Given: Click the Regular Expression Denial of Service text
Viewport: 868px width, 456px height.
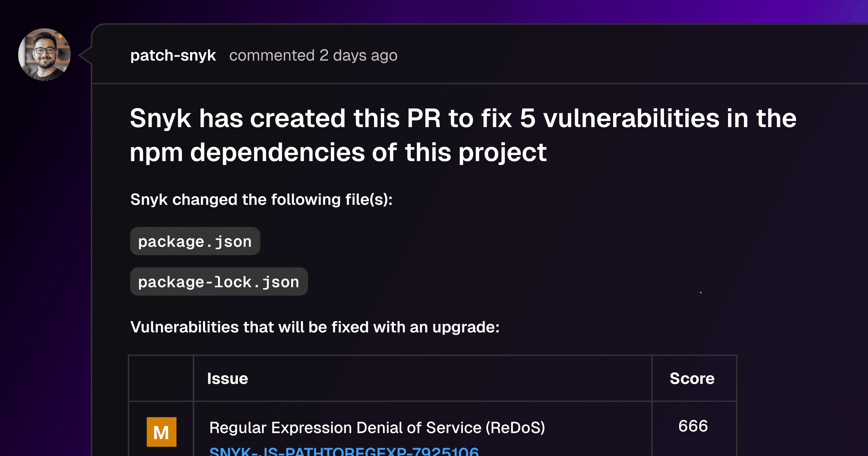Looking at the screenshot, I should pos(345,428).
